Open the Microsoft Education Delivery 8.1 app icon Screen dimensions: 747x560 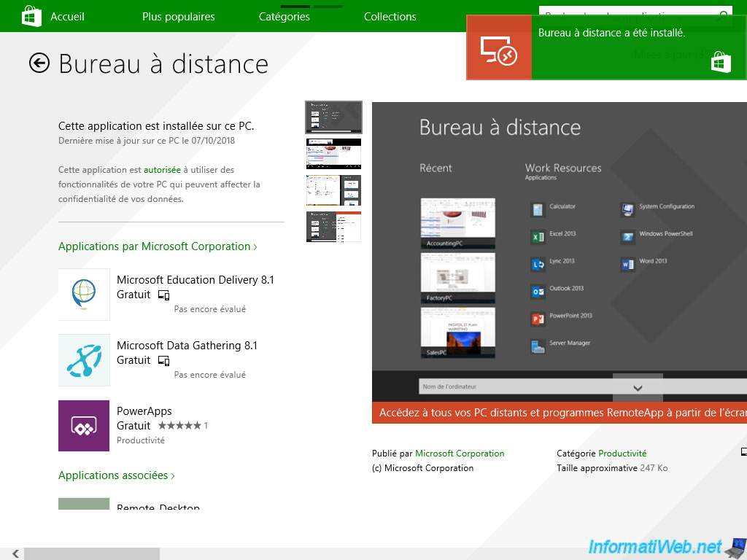coord(84,295)
